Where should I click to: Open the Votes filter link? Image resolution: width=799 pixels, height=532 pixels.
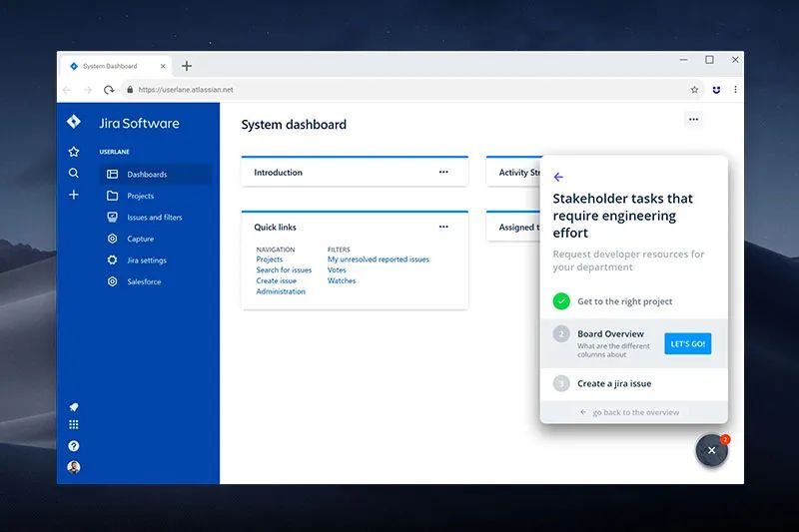(x=337, y=269)
